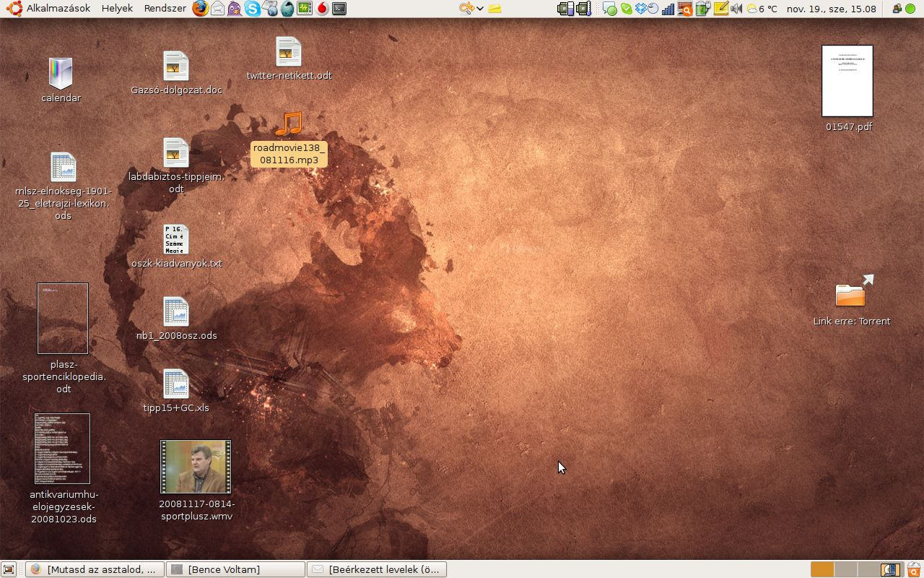Switch to the last workspace with window
Viewport: 924px width, 578px height.
point(891,569)
